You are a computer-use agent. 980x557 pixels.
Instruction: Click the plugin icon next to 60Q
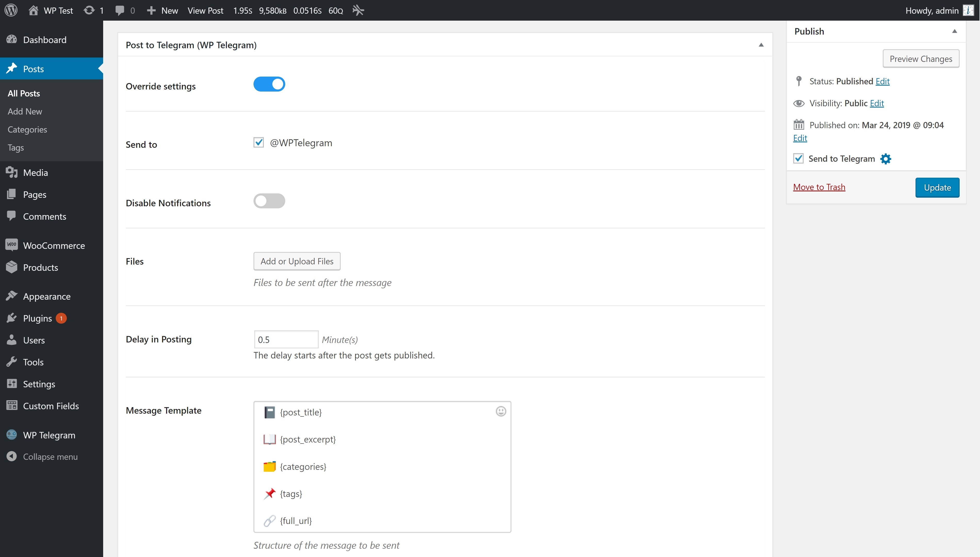pyautogui.click(x=358, y=10)
